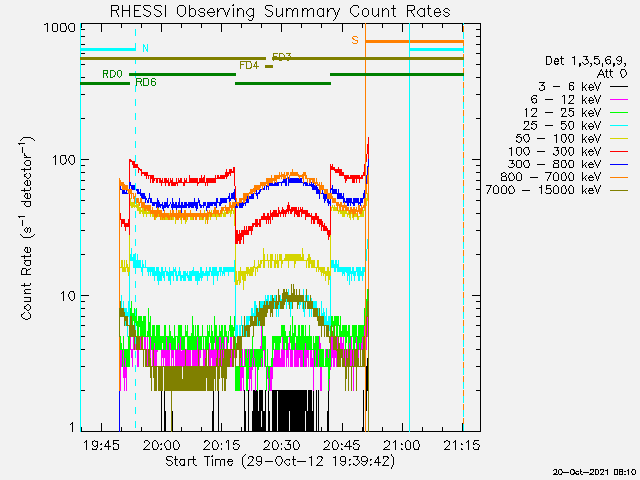Click the green "RD6" flag label
This screenshot has width=640, height=480.
(x=146, y=82)
